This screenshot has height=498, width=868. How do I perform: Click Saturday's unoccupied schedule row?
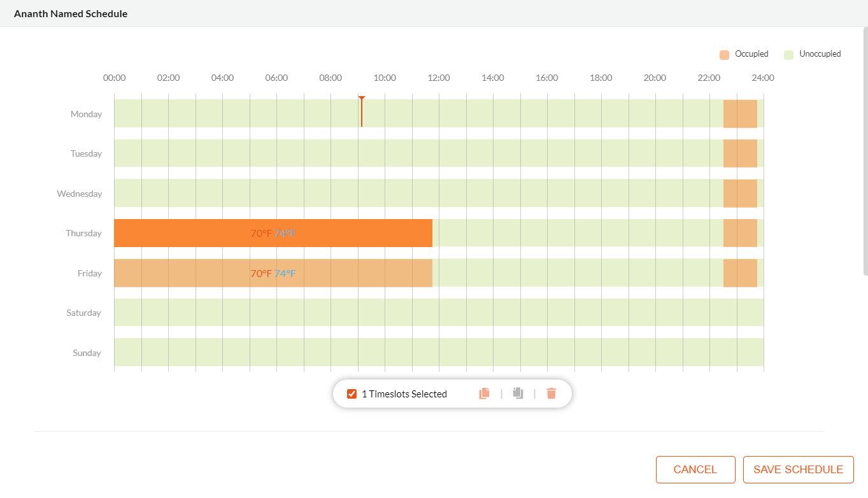click(x=438, y=313)
